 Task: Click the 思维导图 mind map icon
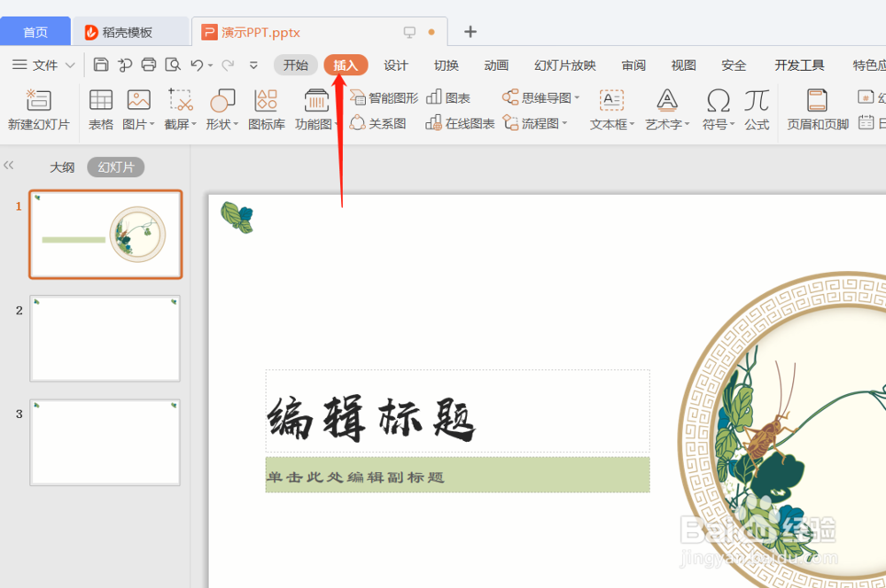(511, 97)
